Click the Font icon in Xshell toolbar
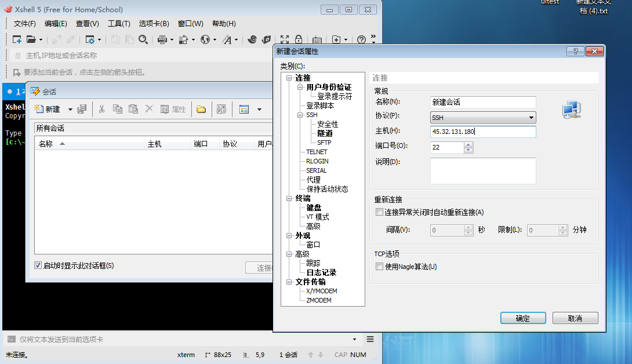 point(227,39)
